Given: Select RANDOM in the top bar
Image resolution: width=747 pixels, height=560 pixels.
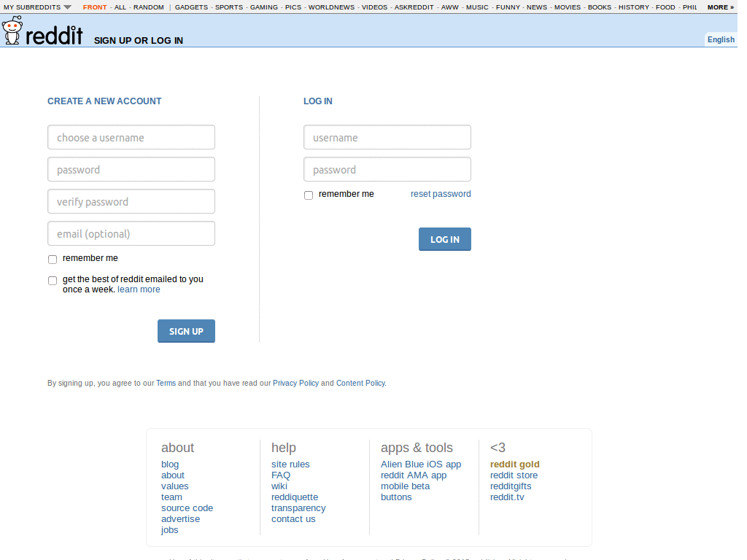Looking at the screenshot, I should coord(149,7).
